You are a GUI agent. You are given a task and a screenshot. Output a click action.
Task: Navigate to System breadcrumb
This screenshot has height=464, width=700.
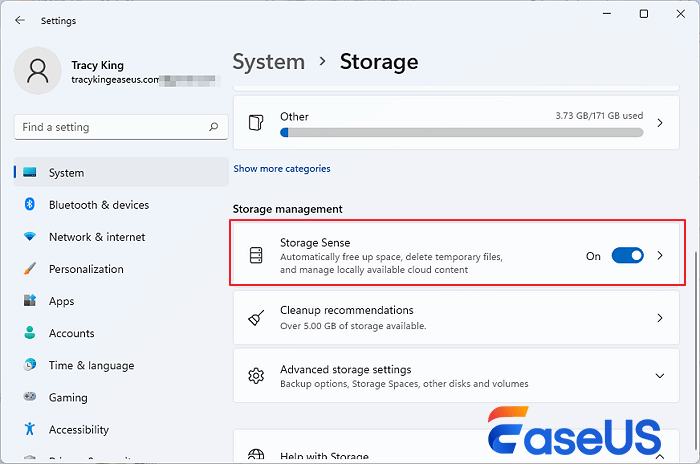268,62
